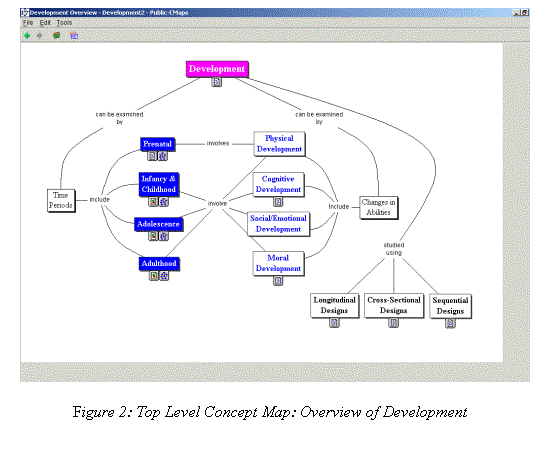Click the 'involve' linking phrase
Image resolution: width=542 pixels, height=451 pixels.
[217, 204]
